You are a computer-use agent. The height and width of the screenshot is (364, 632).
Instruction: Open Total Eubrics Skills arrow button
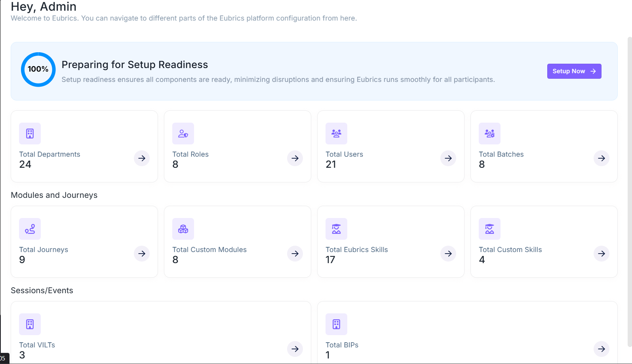click(448, 254)
